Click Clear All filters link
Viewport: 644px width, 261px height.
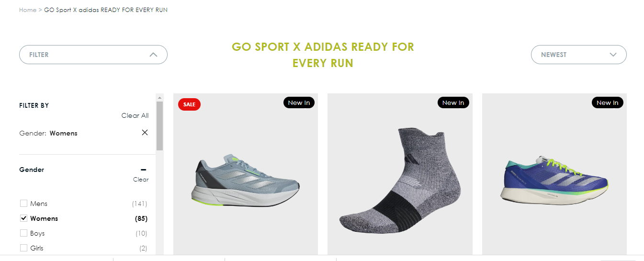point(135,115)
